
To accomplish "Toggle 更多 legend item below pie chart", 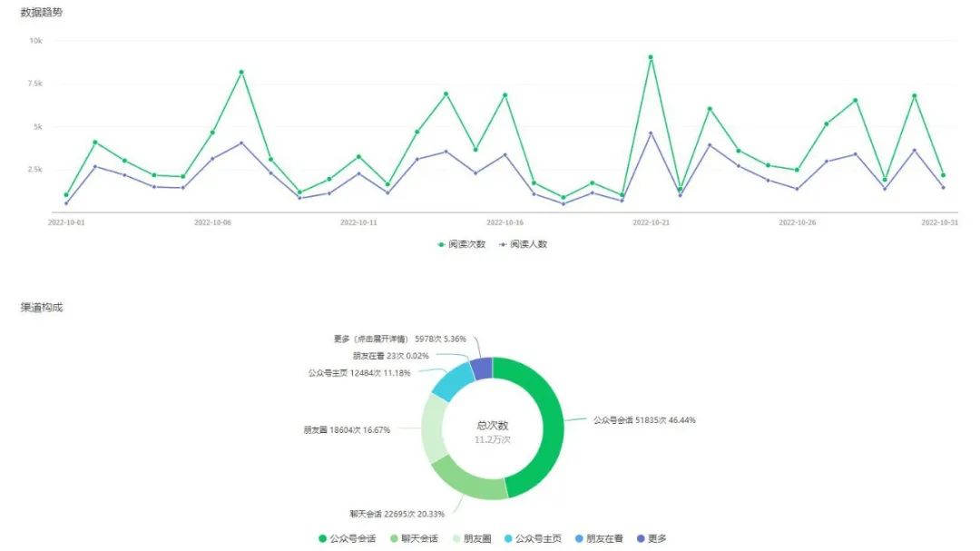I will click(x=652, y=538).
